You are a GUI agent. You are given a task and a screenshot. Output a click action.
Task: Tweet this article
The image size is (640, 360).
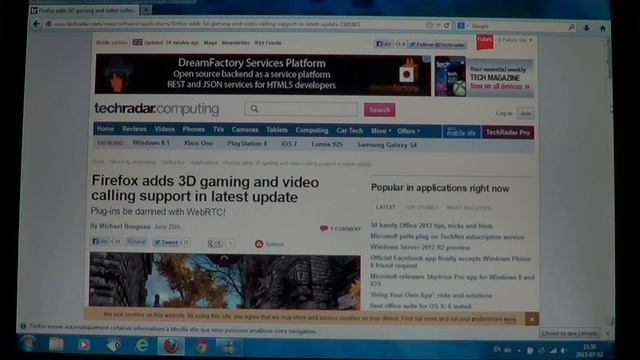click(166, 242)
